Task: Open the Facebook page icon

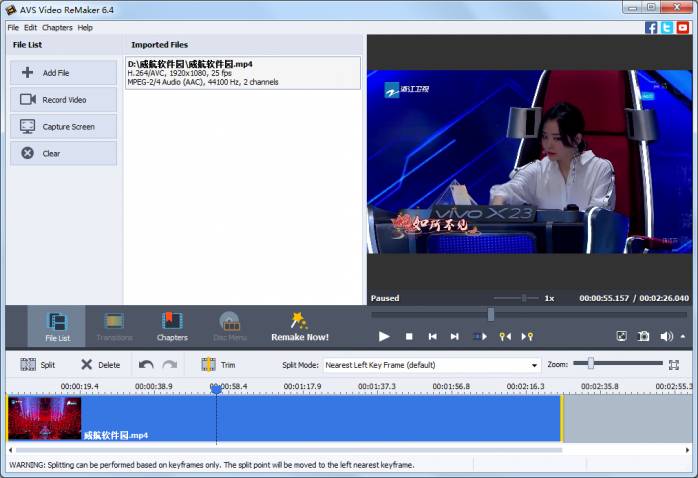Action: (x=651, y=27)
